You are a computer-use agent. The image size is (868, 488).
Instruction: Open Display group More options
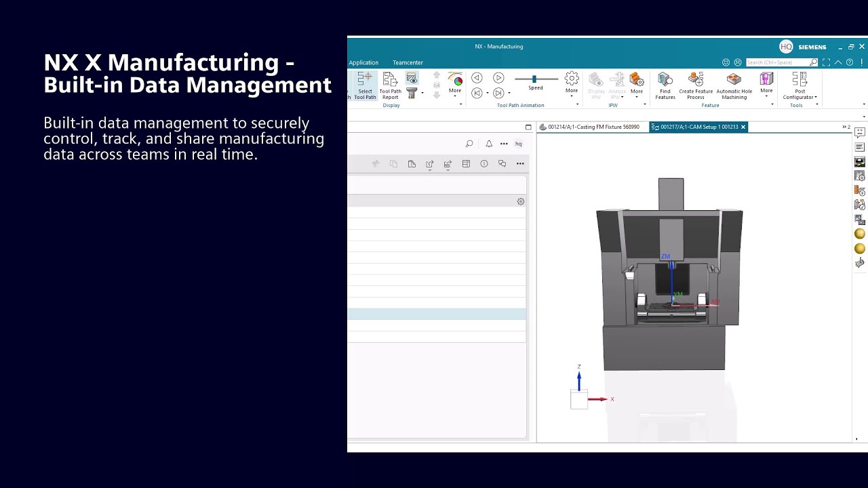[x=455, y=83]
